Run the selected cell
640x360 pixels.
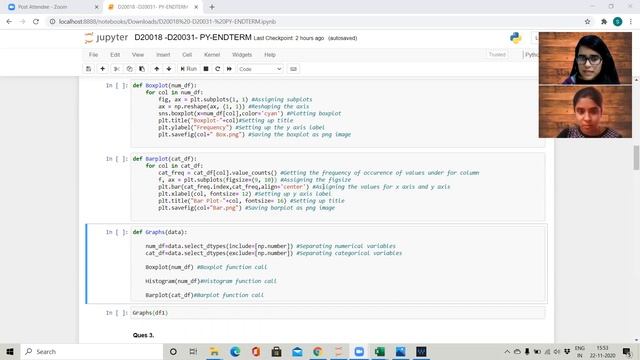189,69
